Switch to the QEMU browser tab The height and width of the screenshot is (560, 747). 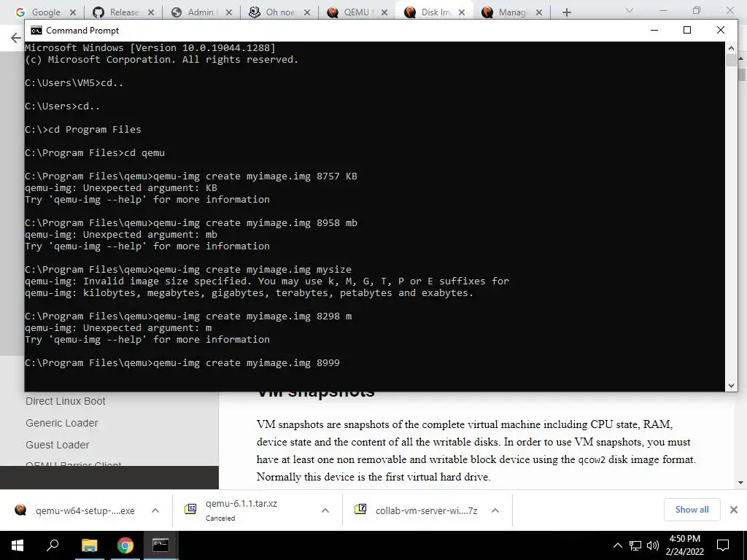[x=351, y=12]
